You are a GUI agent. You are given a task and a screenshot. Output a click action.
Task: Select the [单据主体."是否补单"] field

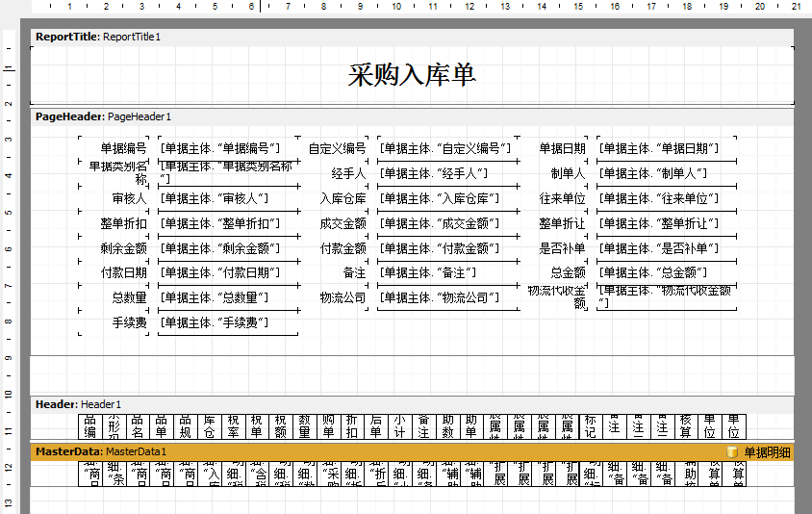666,248
